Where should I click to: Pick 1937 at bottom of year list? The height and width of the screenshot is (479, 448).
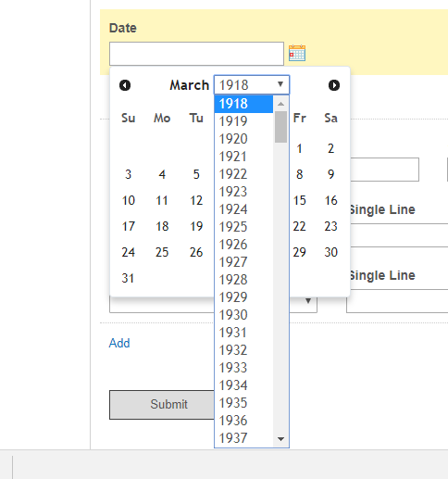(243, 438)
